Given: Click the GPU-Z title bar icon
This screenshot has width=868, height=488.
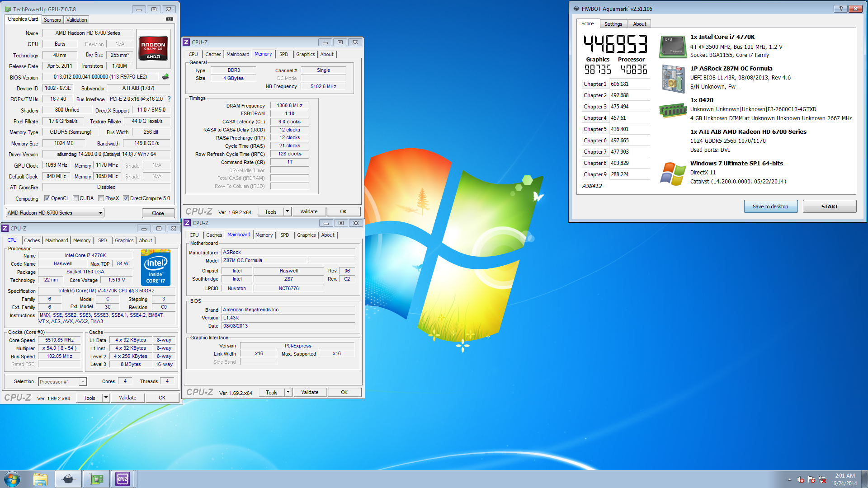Looking at the screenshot, I should coord(8,9).
